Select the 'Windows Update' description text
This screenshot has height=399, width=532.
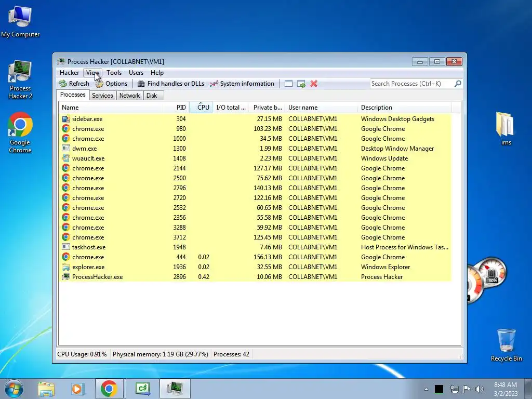click(384, 158)
